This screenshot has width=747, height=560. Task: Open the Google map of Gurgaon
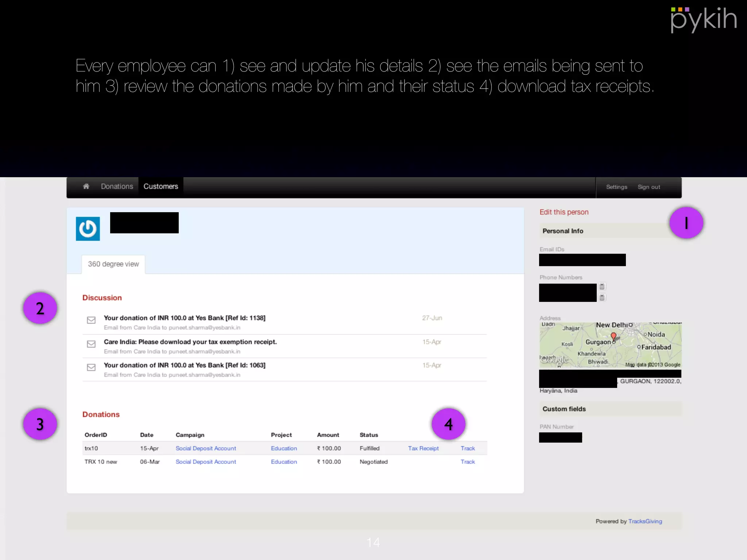click(611, 345)
